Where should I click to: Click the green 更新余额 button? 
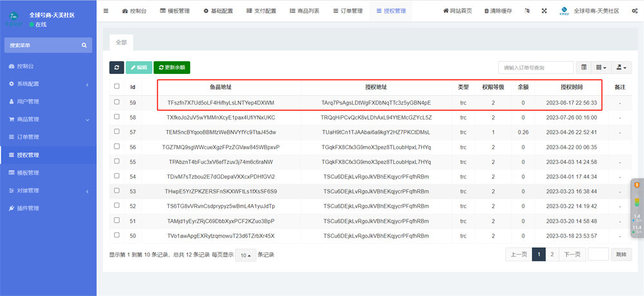pos(172,68)
